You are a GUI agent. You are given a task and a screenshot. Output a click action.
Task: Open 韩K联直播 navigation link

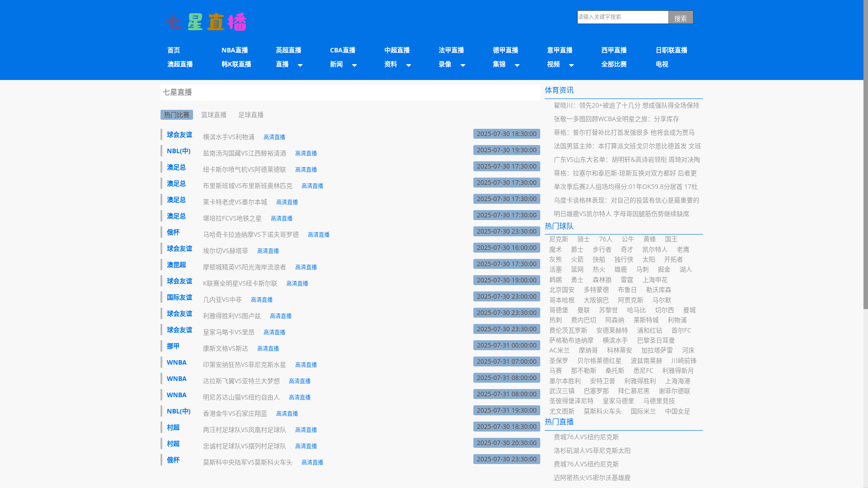click(236, 64)
